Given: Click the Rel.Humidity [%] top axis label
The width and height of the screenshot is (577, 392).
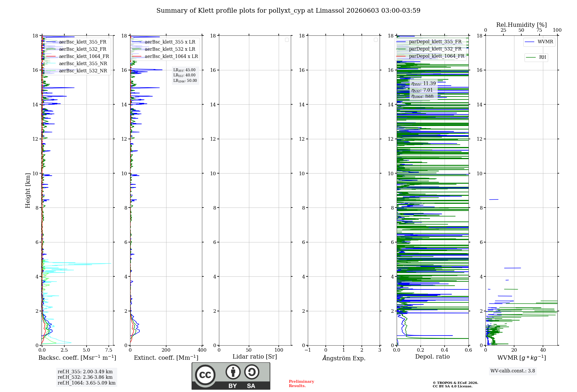Looking at the screenshot, I should coord(521,25).
